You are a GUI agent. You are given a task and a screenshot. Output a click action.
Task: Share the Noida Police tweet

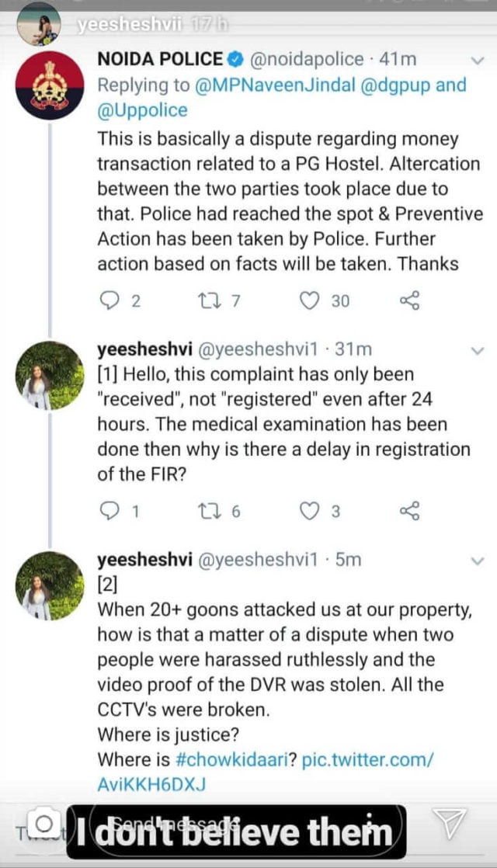pyautogui.click(x=409, y=300)
